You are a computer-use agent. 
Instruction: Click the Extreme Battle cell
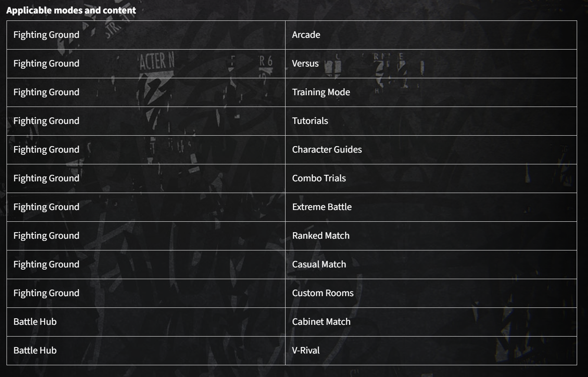pyautogui.click(x=322, y=207)
